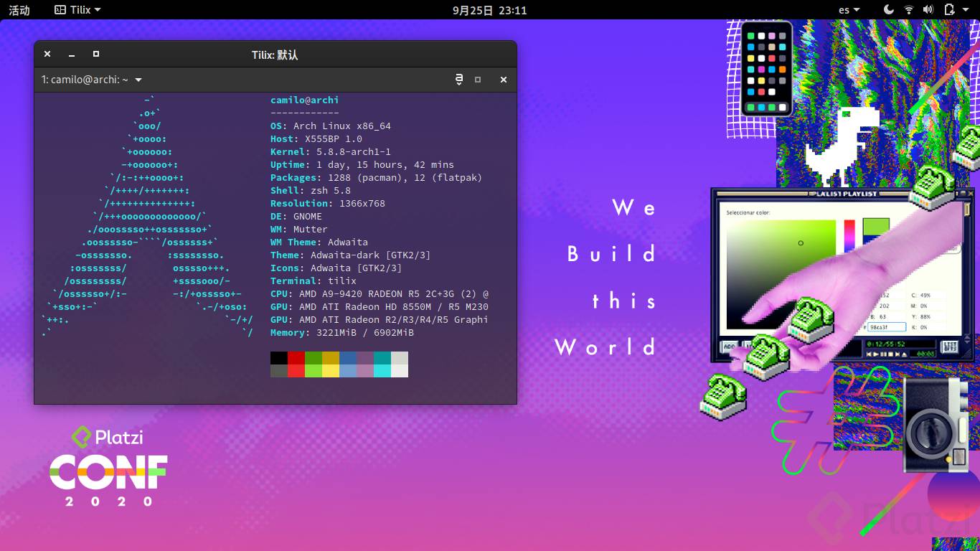
Task: Click the dark green swatch in top palette row
Action: (x=314, y=358)
